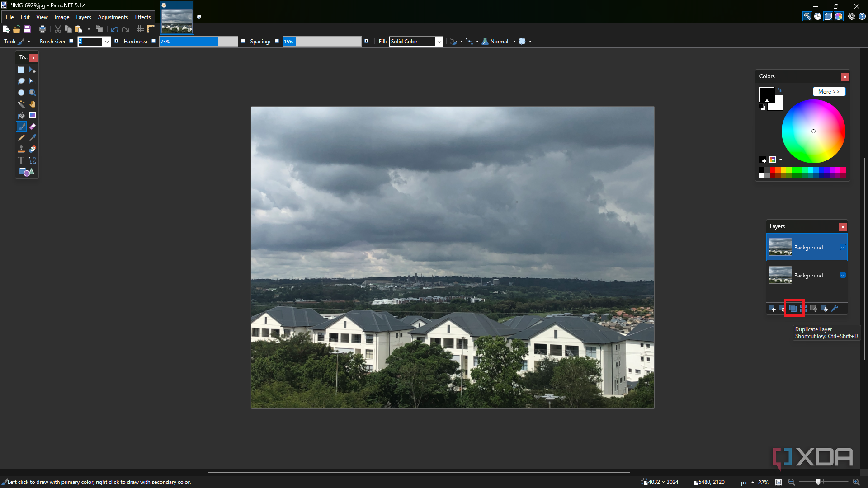Screen dimensions: 868x488
Task: Open the View menu
Action: coord(42,17)
